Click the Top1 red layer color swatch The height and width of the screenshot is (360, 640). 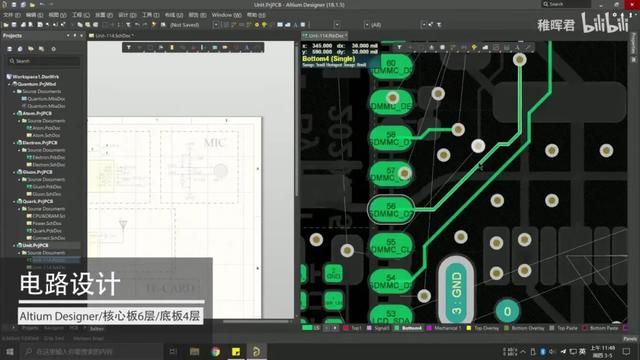pyautogui.click(x=346, y=328)
